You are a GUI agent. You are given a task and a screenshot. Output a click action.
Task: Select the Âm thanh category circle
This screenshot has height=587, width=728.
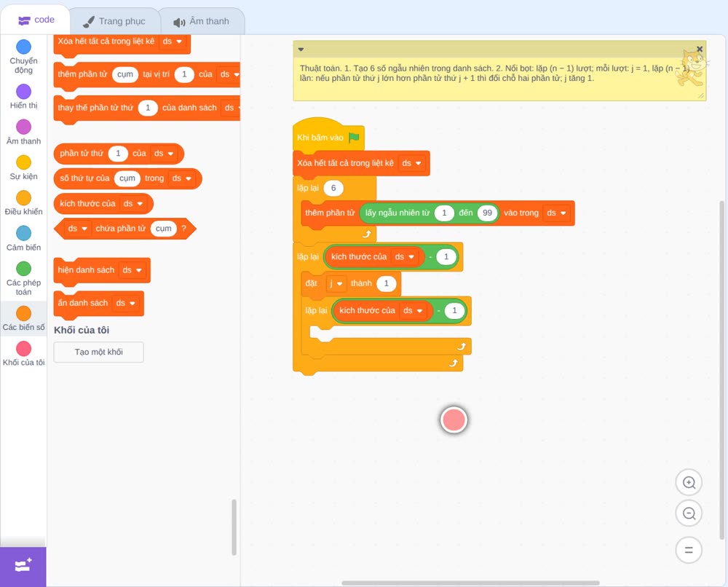click(24, 127)
